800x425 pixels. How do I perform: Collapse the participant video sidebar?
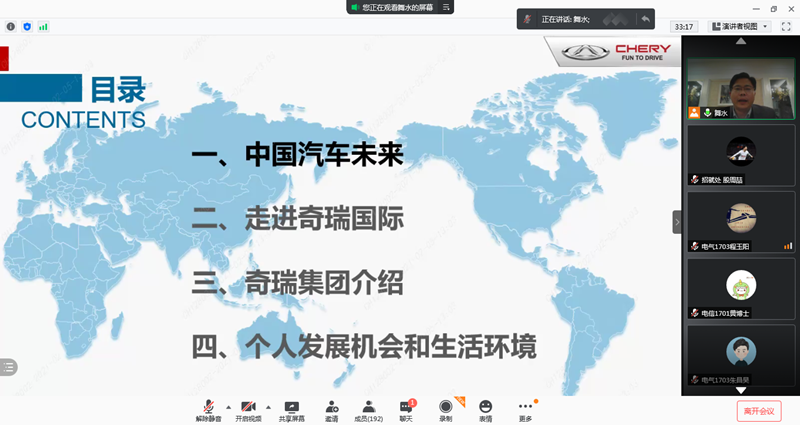(x=677, y=222)
